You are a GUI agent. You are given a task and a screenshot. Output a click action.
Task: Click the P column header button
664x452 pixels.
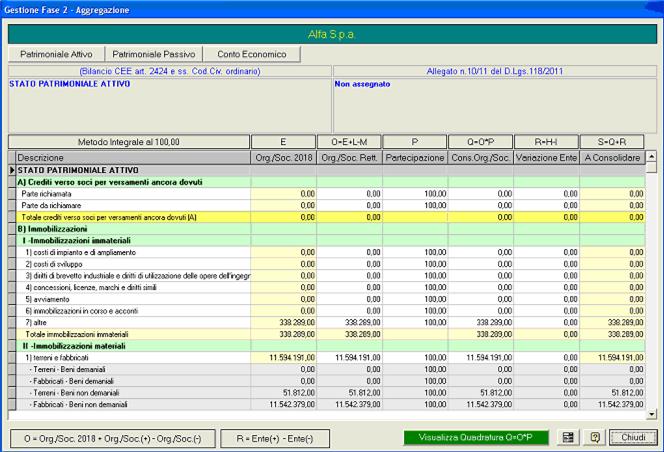(414, 141)
